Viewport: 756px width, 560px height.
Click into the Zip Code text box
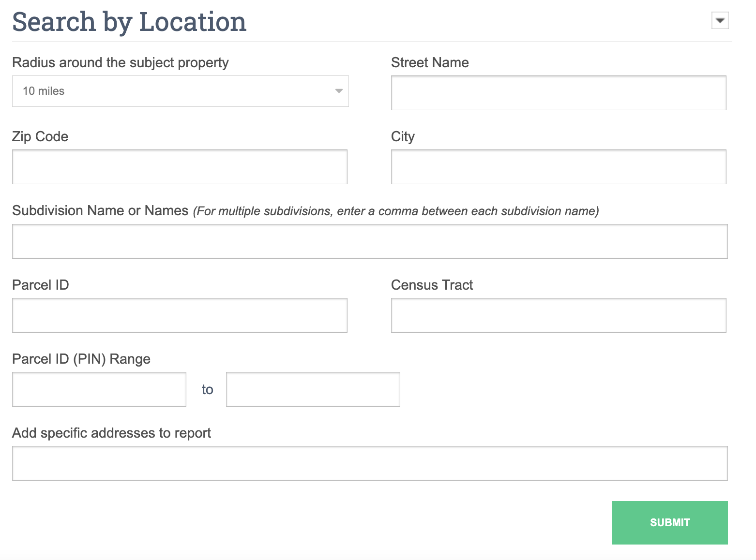tap(180, 167)
